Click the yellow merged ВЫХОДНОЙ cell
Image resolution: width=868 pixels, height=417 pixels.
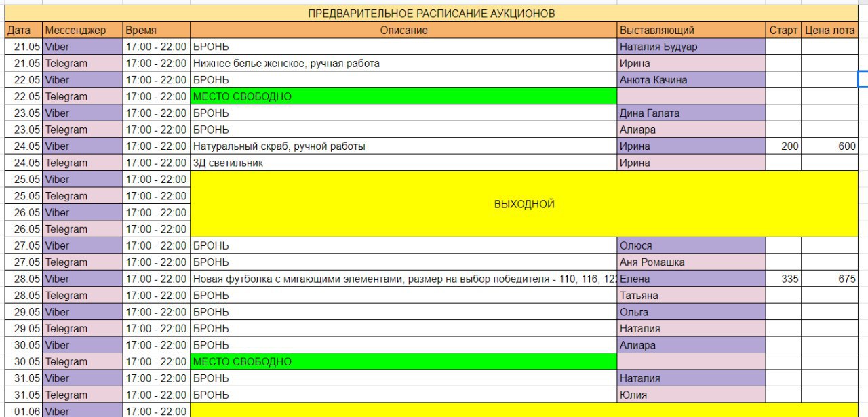coord(524,204)
